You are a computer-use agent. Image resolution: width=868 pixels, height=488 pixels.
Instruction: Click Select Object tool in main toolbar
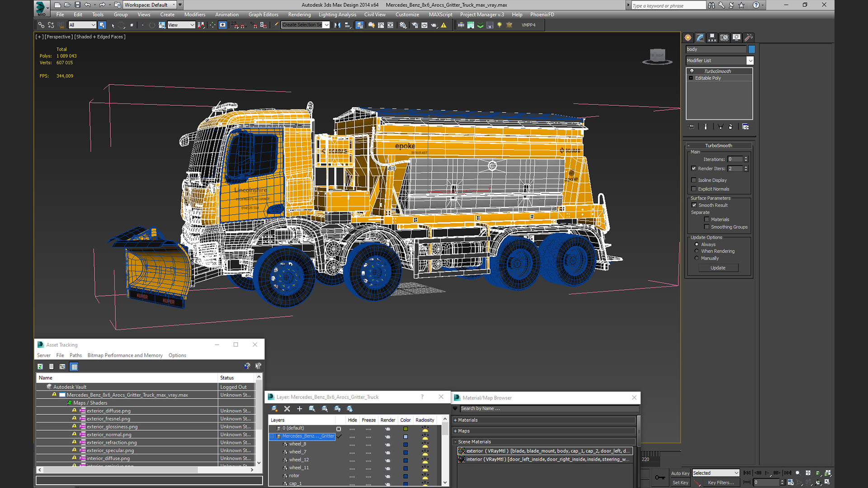pyautogui.click(x=102, y=25)
